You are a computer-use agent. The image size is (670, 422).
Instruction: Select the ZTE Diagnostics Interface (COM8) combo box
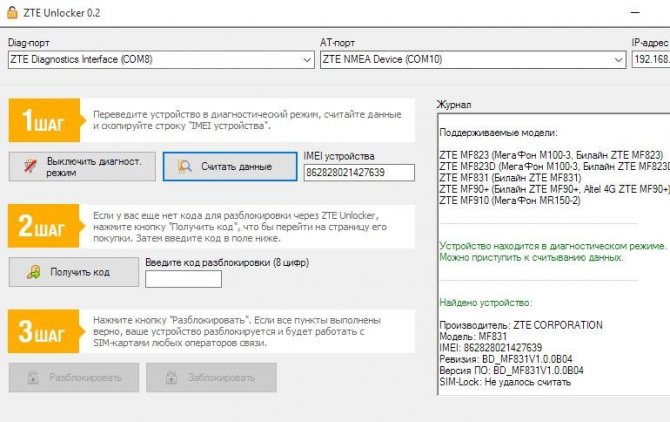pos(161,60)
